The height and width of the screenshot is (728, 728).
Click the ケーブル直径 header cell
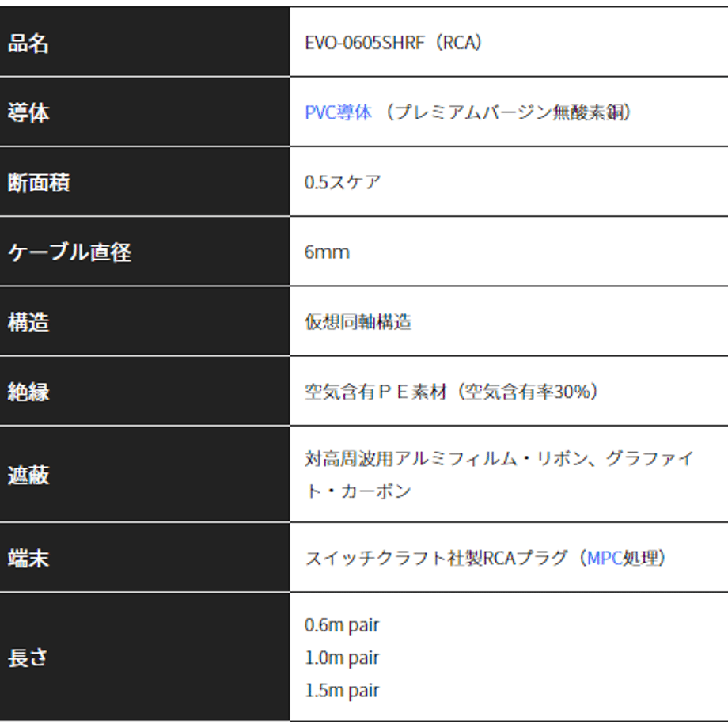[144, 252]
